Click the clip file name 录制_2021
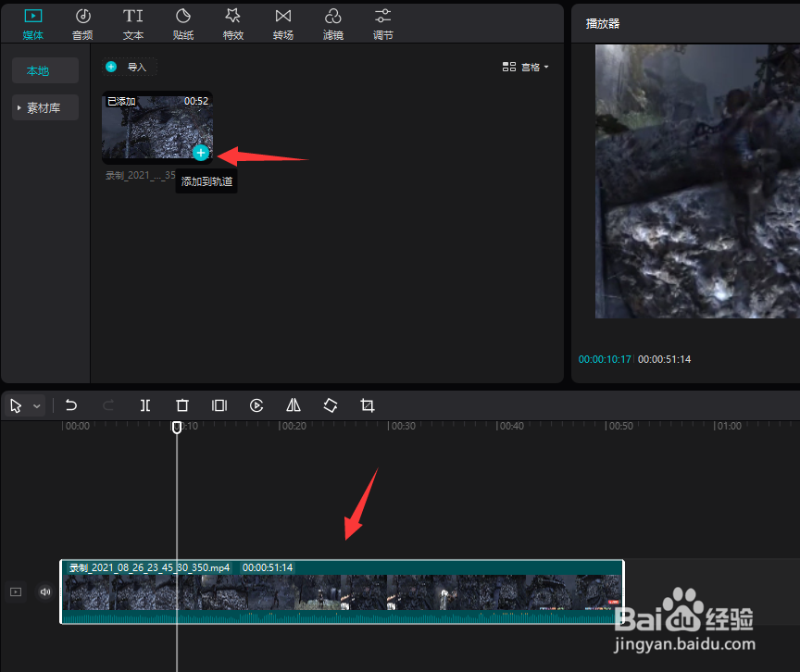Image resolution: width=800 pixels, height=672 pixels. (140, 175)
